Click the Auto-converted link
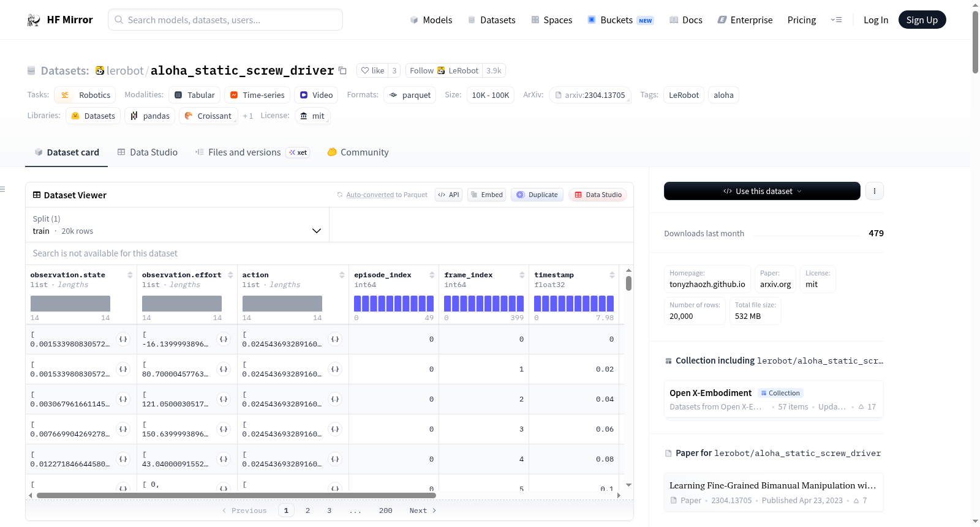Viewport: 980px width, 527px height. (x=370, y=195)
